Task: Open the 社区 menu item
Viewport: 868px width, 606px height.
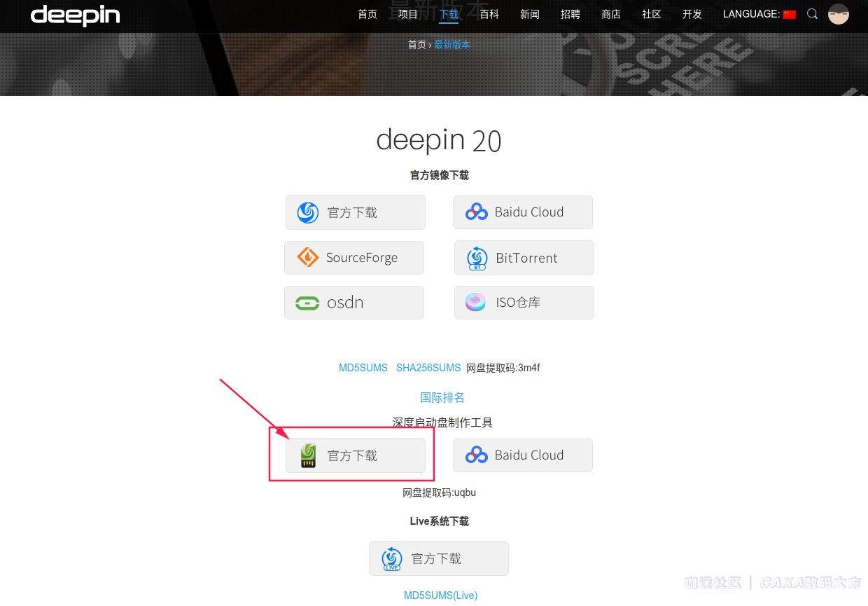Action: click(x=651, y=14)
